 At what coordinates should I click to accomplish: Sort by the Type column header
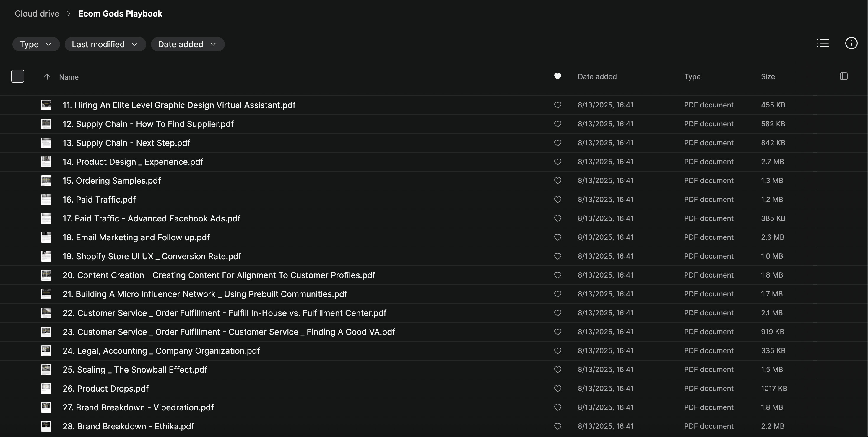[692, 77]
